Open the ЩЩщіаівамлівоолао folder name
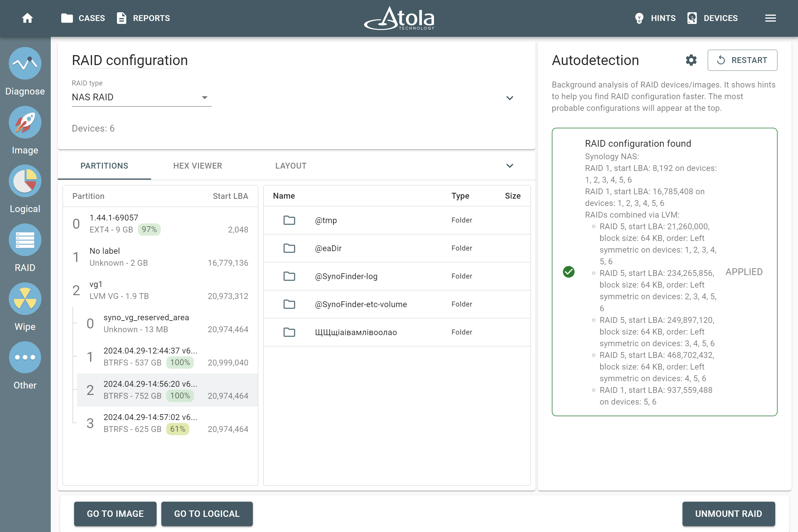The height and width of the screenshot is (532, 798). (356, 332)
